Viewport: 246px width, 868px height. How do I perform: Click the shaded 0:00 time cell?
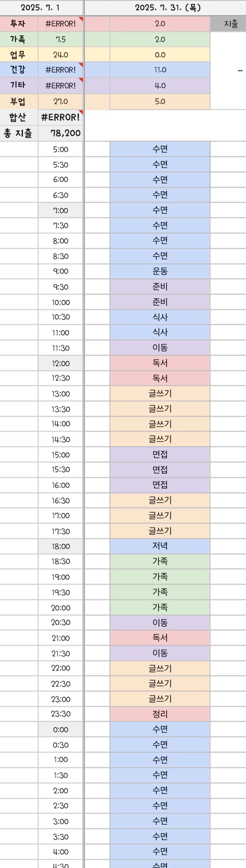(61, 729)
